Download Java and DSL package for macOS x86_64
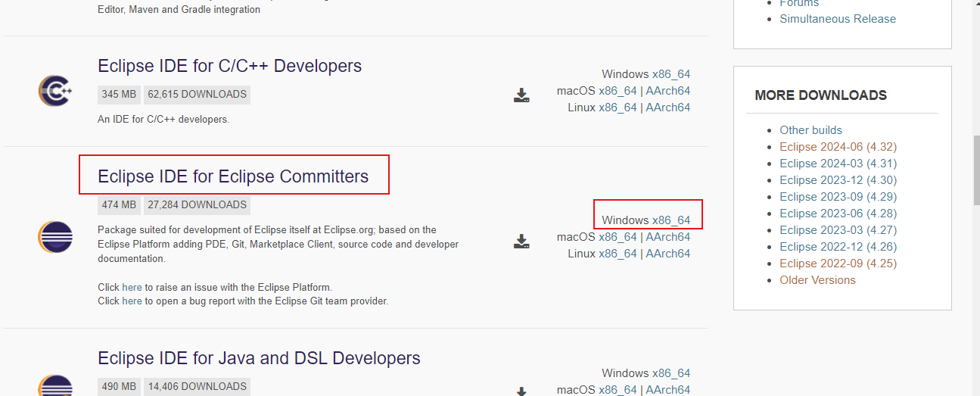 pyautogui.click(x=618, y=390)
